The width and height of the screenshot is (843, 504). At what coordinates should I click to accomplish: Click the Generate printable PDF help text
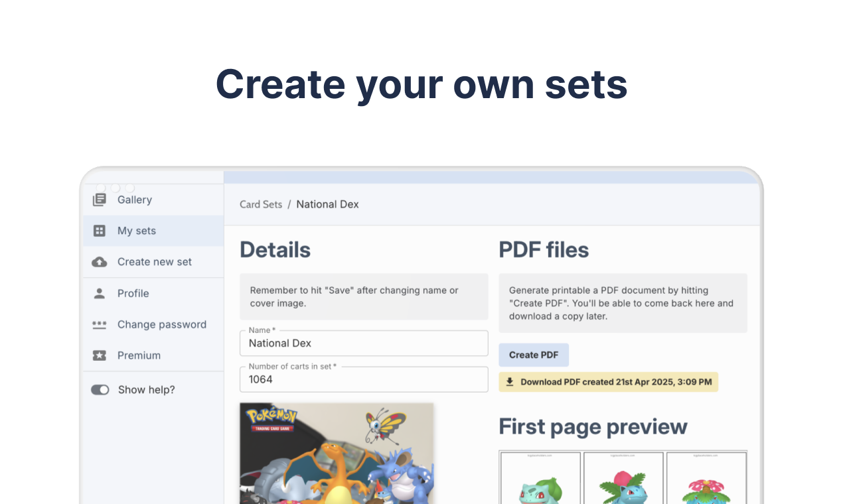click(623, 303)
